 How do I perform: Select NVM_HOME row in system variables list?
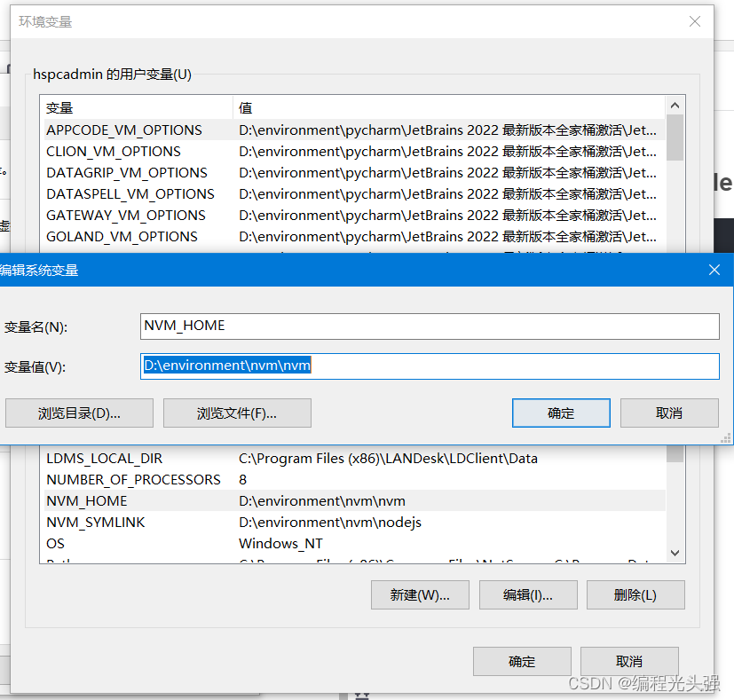coord(354,500)
